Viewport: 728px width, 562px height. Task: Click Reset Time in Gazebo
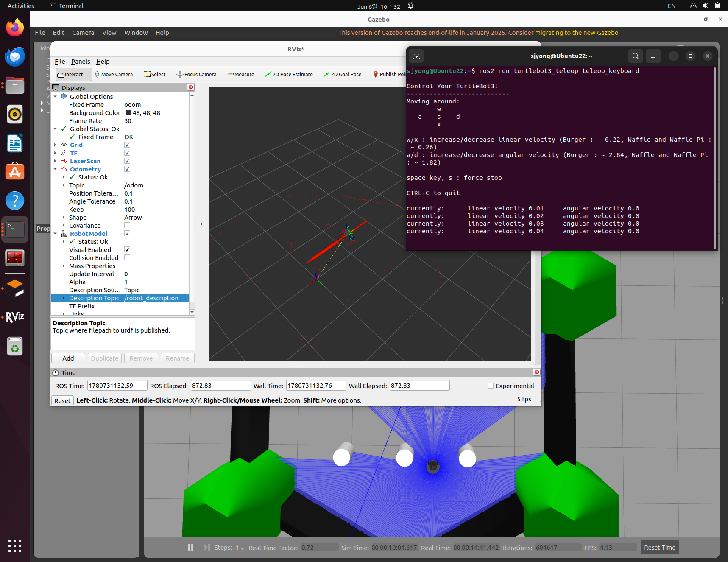click(x=660, y=548)
